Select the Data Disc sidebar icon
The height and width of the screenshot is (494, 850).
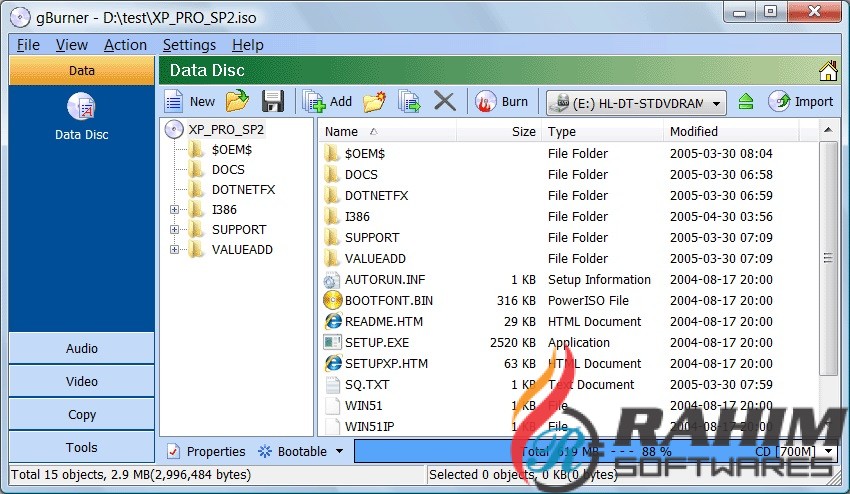tap(81, 106)
